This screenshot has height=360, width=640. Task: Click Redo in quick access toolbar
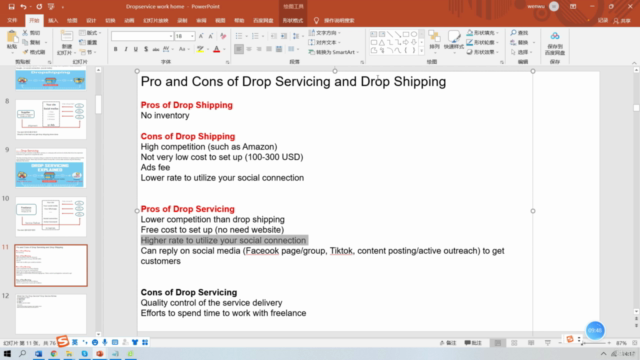(x=39, y=7)
